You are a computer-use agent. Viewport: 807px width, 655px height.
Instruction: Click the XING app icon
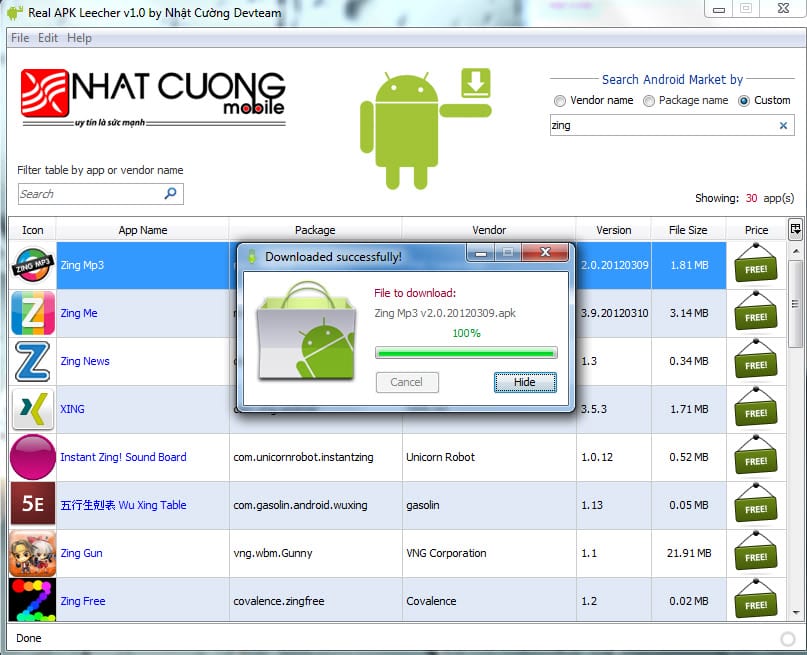click(33, 409)
